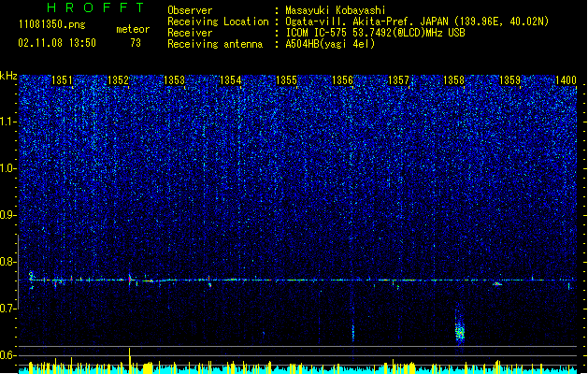The height and width of the screenshot is (374, 588).
Task: Select the ICOM IC-575 receiver details
Action: [376, 33]
